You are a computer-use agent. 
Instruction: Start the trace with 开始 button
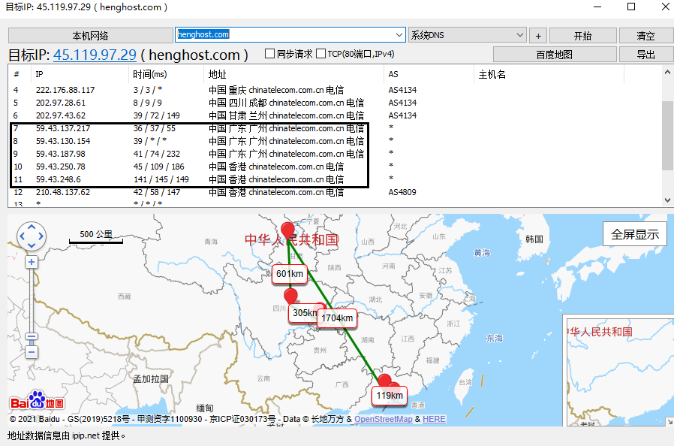click(x=582, y=36)
